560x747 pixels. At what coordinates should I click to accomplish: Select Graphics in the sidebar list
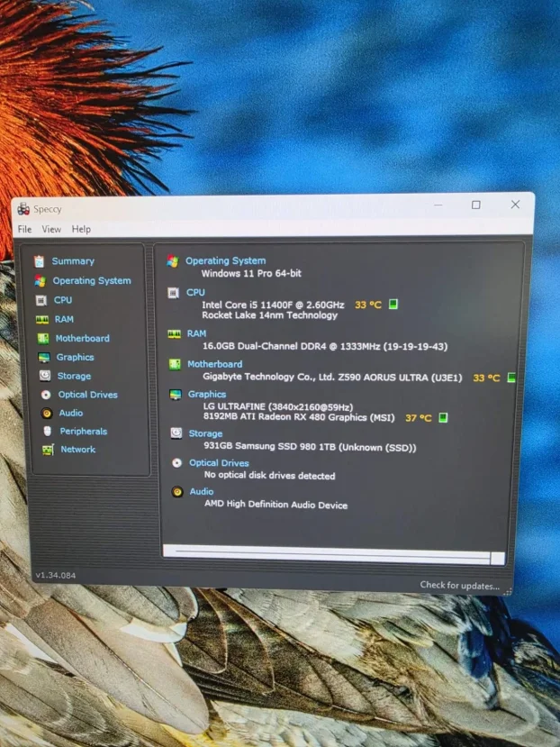click(76, 358)
